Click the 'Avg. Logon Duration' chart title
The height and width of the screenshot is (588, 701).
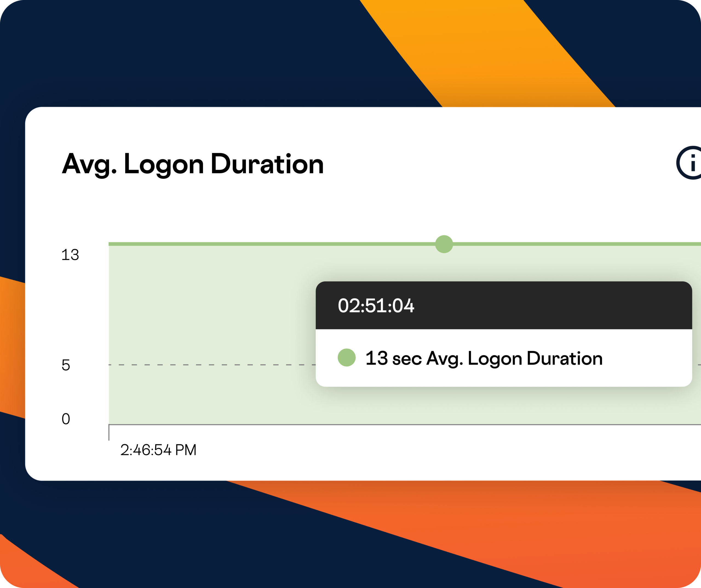pyautogui.click(x=193, y=164)
